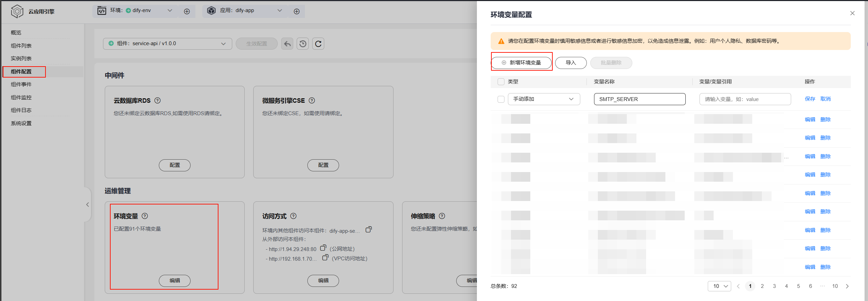The height and width of the screenshot is (301, 868).
Task: Show help for 伸缩策略 card
Action: pos(442,216)
